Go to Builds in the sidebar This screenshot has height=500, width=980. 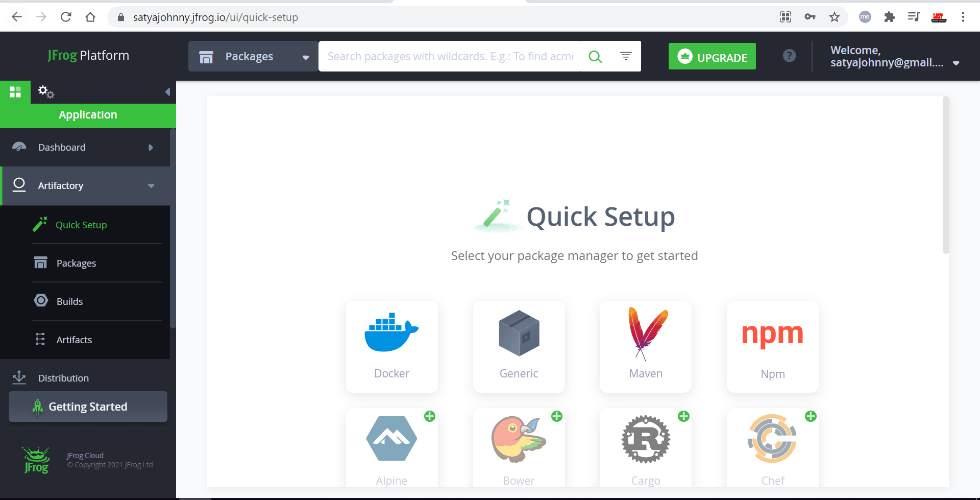click(70, 301)
